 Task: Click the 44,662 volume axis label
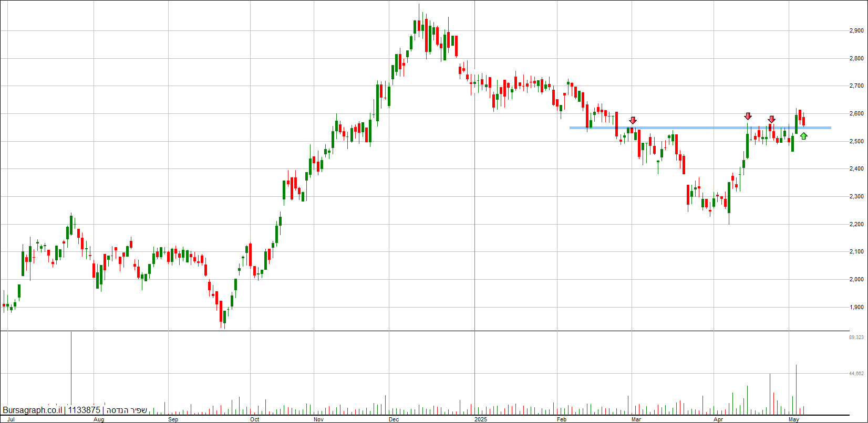(856, 374)
